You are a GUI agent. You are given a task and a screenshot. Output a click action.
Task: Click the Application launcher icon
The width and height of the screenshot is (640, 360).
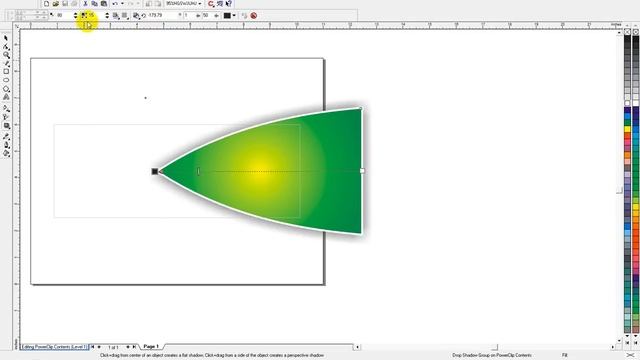click(211, 4)
